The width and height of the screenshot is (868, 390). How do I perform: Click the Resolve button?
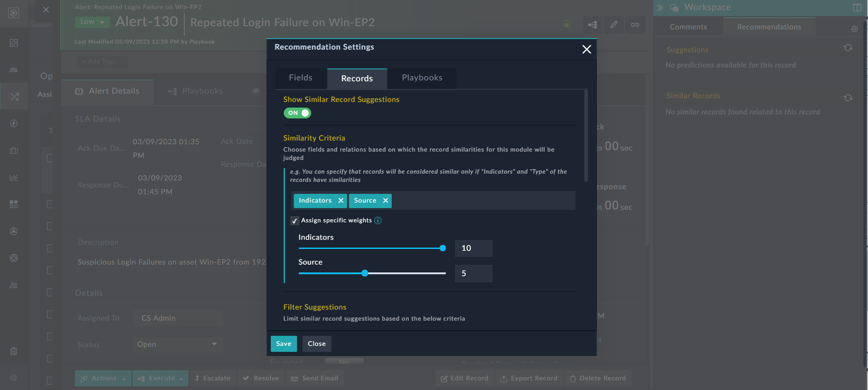pos(261,379)
